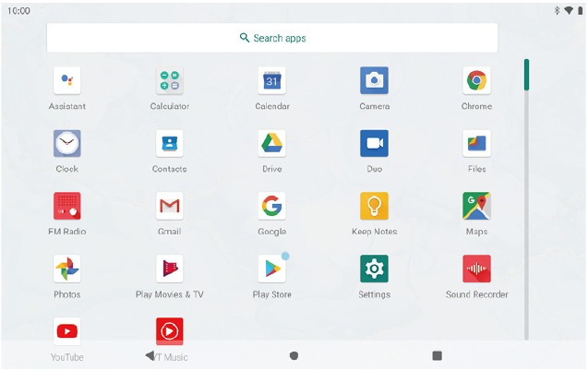Open the Settings app
Image resolution: width=588 pixels, height=371 pixels.
374,269
